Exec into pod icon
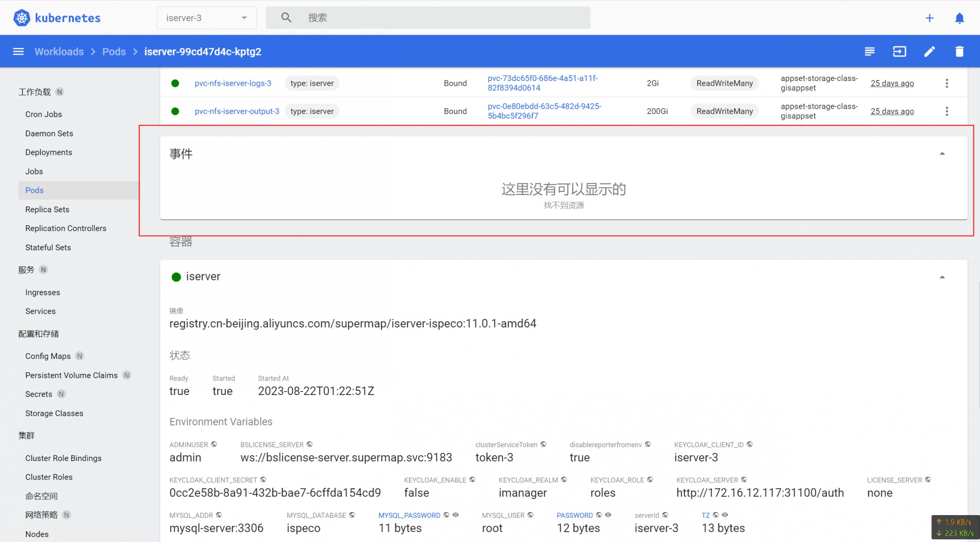The image size is (980, 542). (900, 52)
